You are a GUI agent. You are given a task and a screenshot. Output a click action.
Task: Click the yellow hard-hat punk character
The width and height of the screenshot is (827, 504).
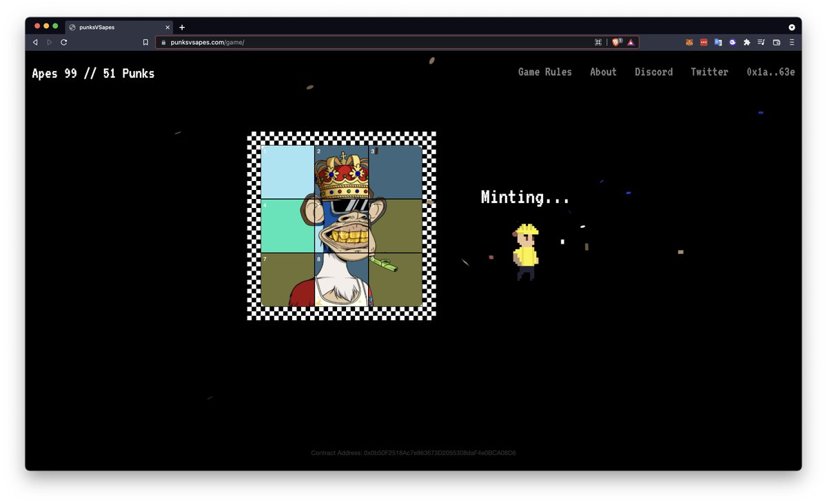(x=526, y=252)
